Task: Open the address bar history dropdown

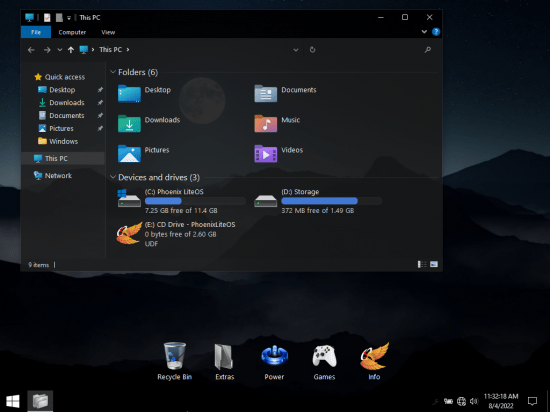Action: click(x=296, y=50)
